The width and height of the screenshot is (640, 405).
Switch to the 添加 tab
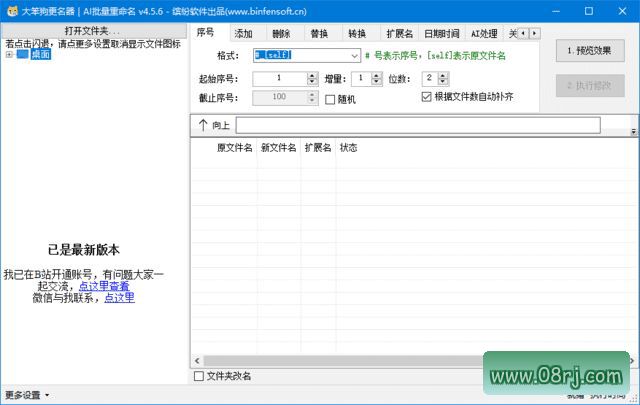[244, 33]
